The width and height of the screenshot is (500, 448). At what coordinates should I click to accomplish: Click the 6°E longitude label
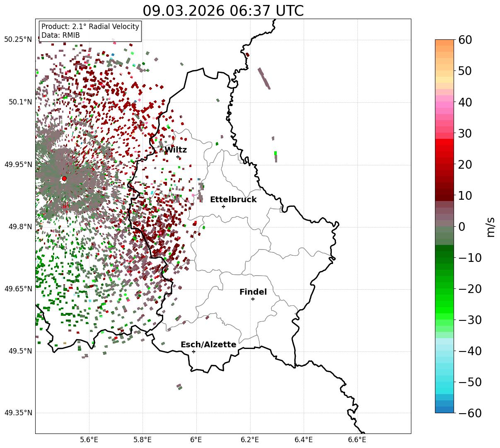click(x=196, y=440)
